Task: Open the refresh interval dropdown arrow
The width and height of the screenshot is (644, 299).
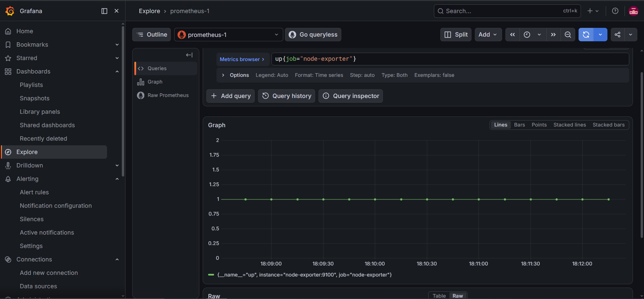Action: point(600,35)
